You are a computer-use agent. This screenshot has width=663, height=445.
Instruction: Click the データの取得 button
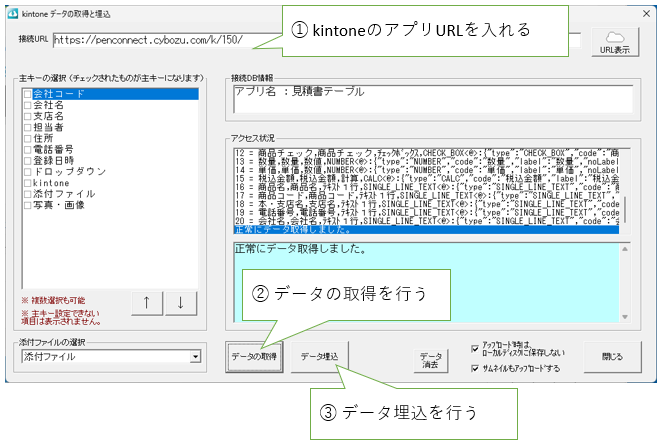pyautogui.click(x=254, y=357)
